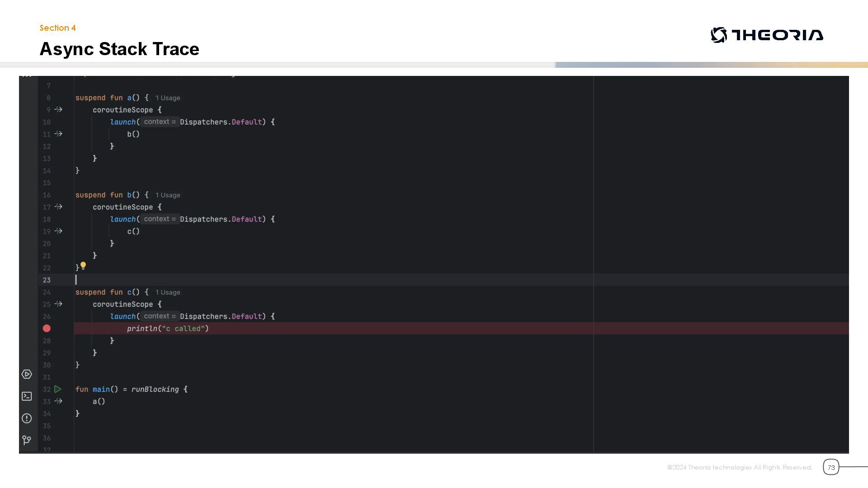Image resolution: width=868 pixels, height=488 pixels.
Task: Click the Theoria logo
Action: (x=767, y=35)
